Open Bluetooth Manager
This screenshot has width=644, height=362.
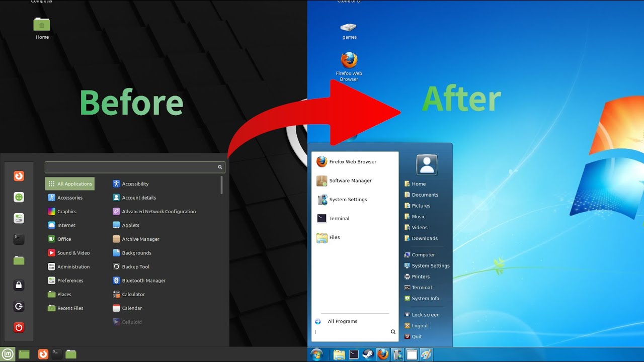(139, 281)
